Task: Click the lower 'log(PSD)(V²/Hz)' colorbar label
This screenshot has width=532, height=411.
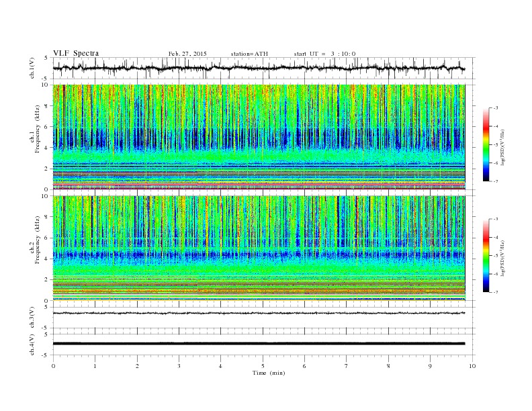Action: (503, 258)
